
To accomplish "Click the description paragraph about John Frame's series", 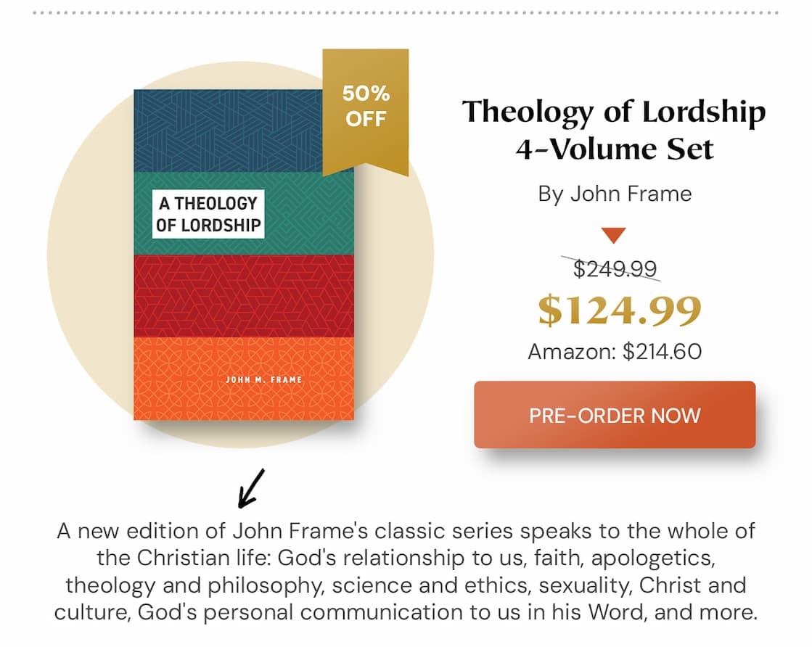I will [x=406, y=572].
